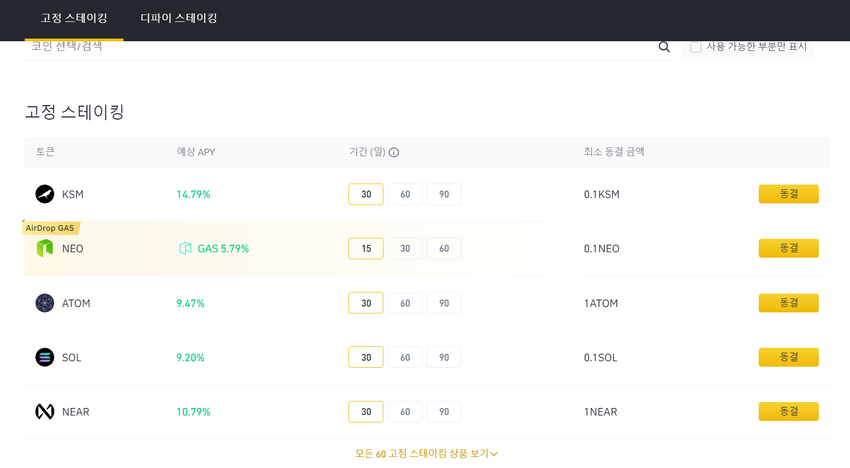Click the info icon beside the period (days) header
The width and height of the screenshot is (850, 468).
pyautogui.click(x=394, y=152)
